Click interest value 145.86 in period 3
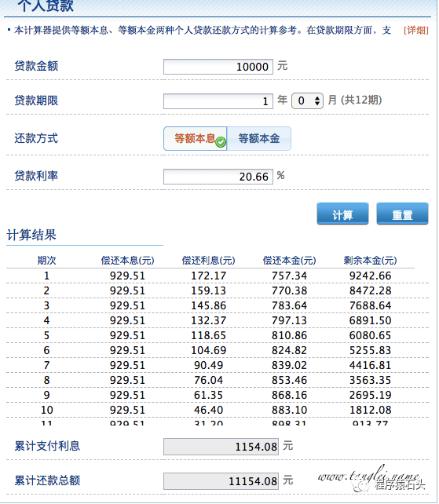Image resolution: width=439 pixels, height=504 pixels. pyautogui.click(x=208, y=305)
